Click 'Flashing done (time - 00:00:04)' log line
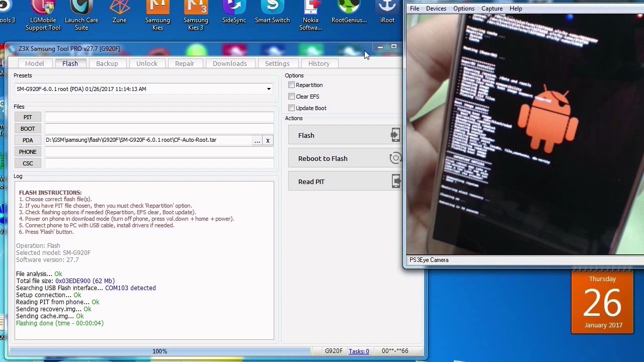The width and height of the screenshot is (644, 362). 60,323
